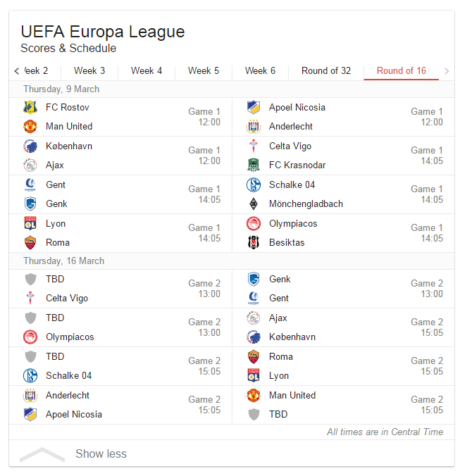Open the København team link in the 9 March match
467x476 pixels.
[x=69, y=146]
